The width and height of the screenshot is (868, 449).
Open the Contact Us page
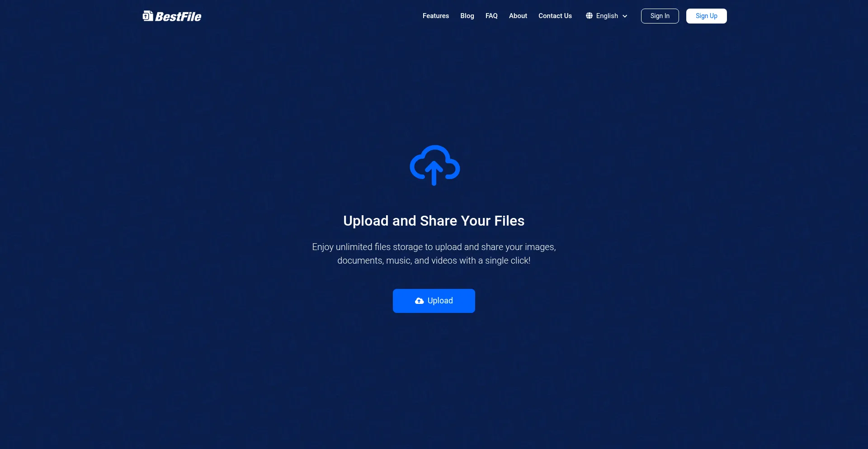point(555,16)
